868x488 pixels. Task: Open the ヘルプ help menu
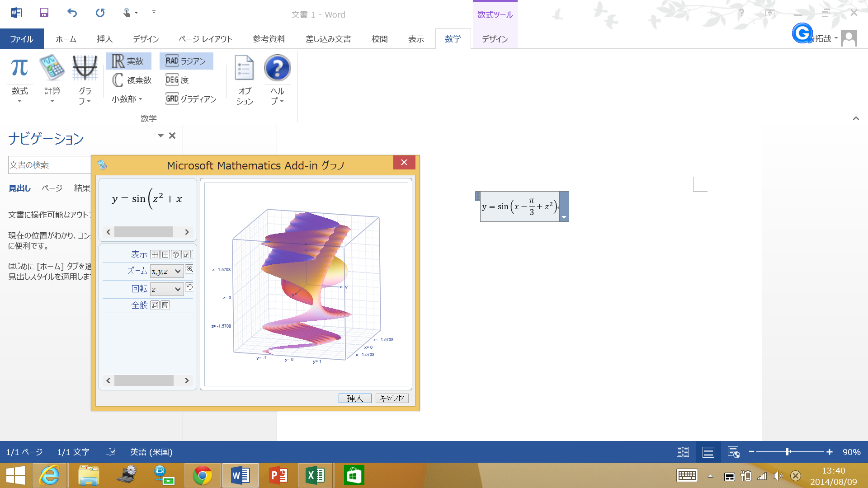click(x=277, y=80)
